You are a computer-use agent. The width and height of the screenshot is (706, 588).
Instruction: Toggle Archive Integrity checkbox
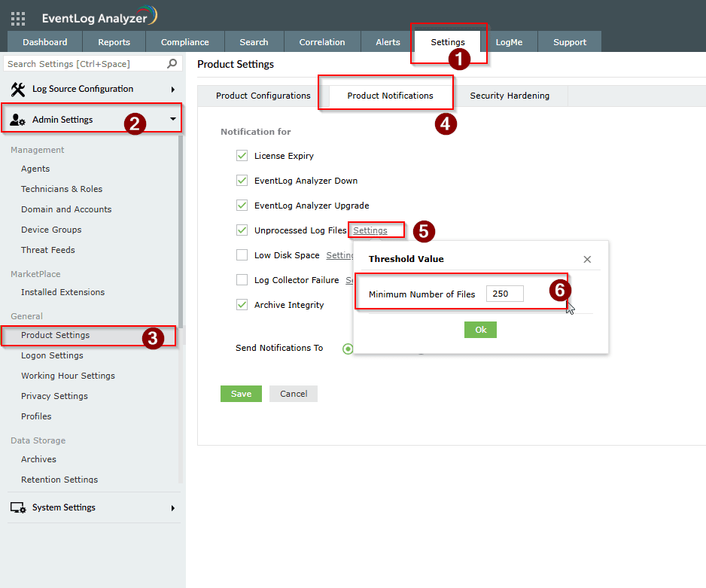pyautogui.click(x=242, y=305)
